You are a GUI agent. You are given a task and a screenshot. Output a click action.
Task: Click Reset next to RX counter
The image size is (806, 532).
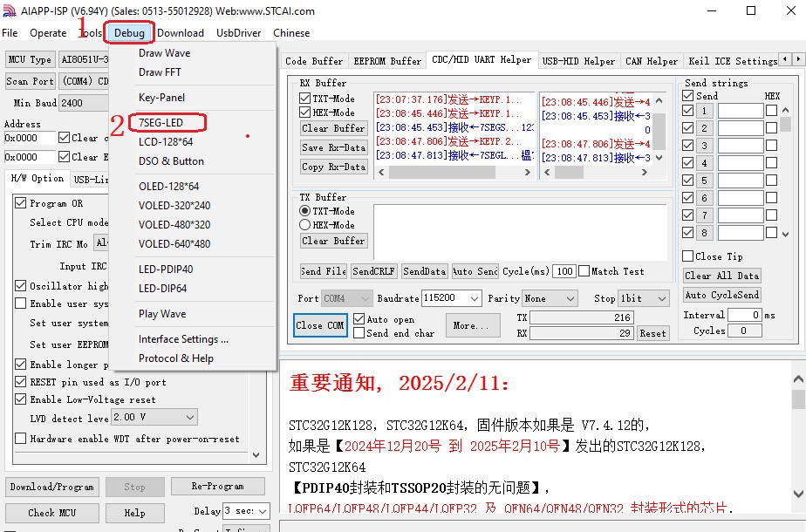pyautogui.click(x=652, y=333)
